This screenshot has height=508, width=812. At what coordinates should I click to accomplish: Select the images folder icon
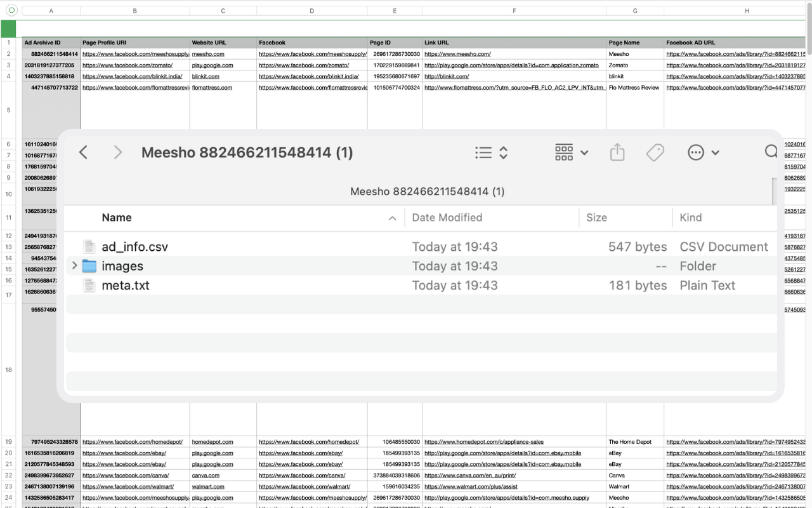pyautogui.click(x=89, y=266)
